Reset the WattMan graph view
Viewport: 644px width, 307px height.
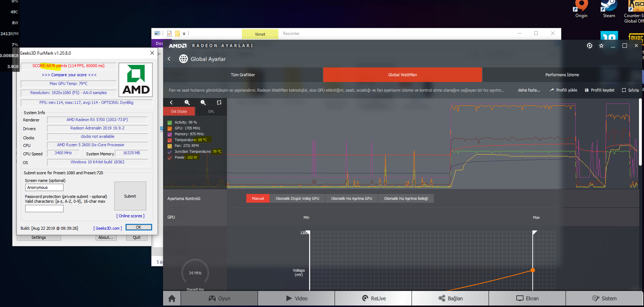click(219, 102)
